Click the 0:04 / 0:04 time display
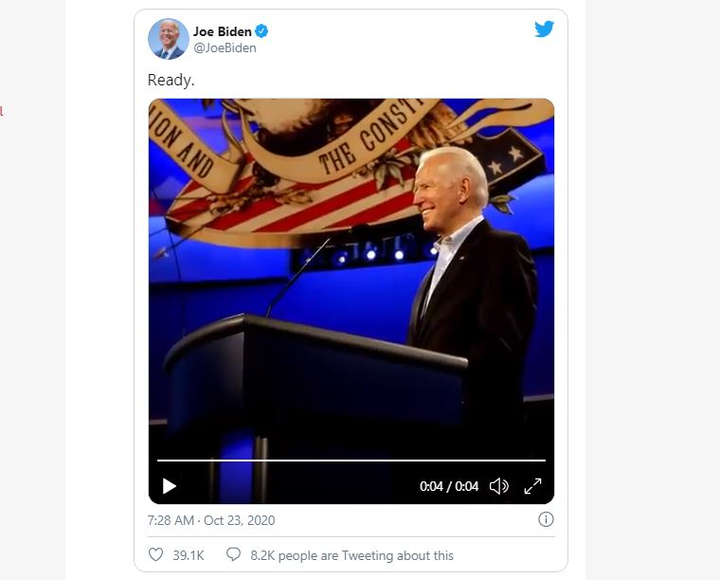 point(449,487)
